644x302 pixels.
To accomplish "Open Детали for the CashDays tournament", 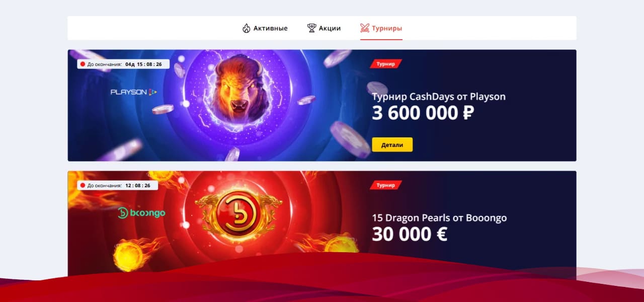I will pyautogui.click(x=392, y=144).
